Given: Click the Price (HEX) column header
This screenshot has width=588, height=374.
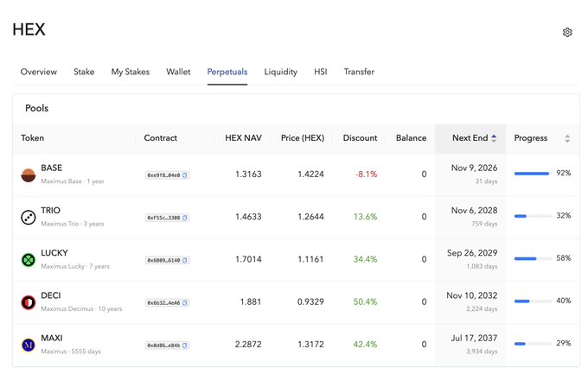Looking at the screenshot, I should pos(303,138).
